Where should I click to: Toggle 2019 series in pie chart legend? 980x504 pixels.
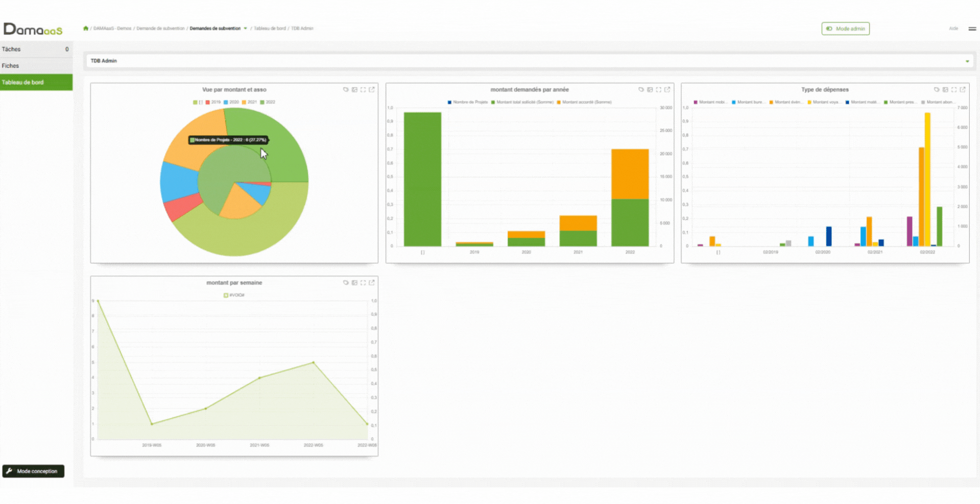(213, 102)
